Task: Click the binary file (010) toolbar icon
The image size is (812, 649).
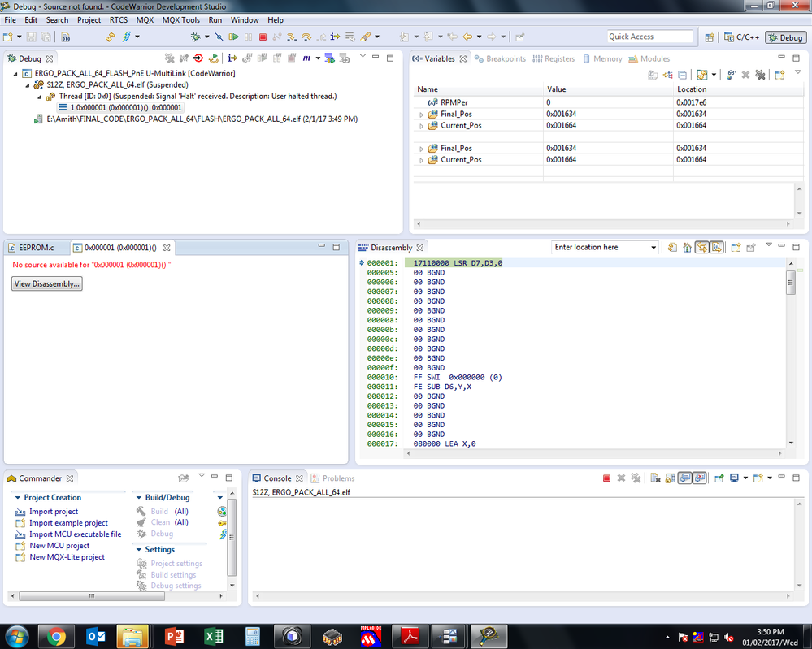Action: pyautogui.click(x=65, y=37)
